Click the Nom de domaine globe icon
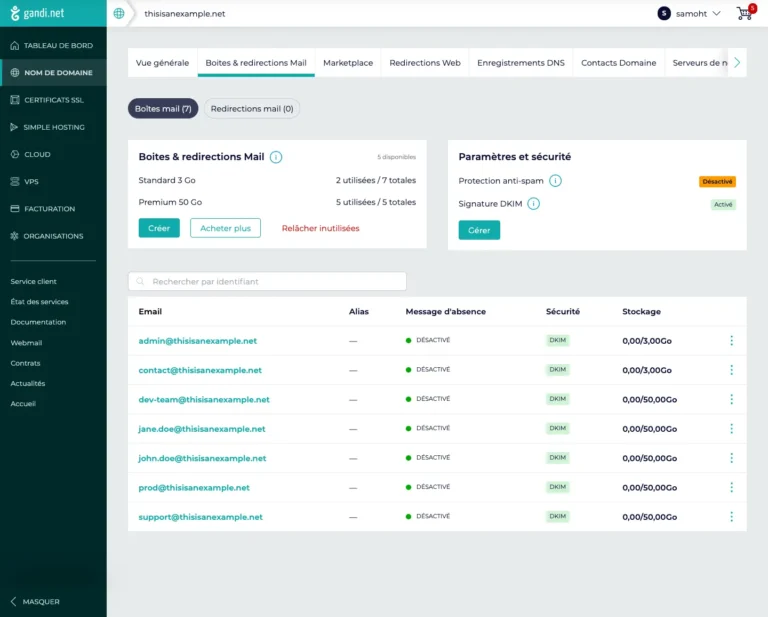The image size is (768, 617). (x=15, y=72)
